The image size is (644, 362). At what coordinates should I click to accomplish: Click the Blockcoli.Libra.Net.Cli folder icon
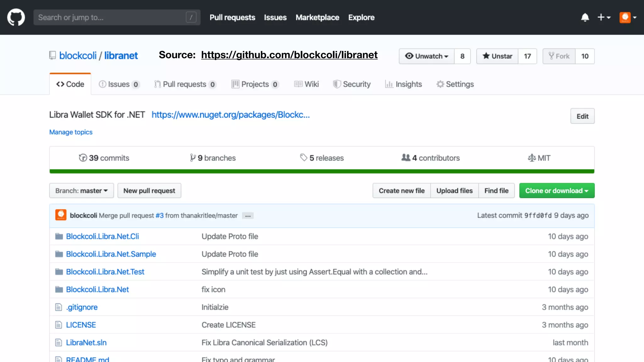[x=59, y=236]
